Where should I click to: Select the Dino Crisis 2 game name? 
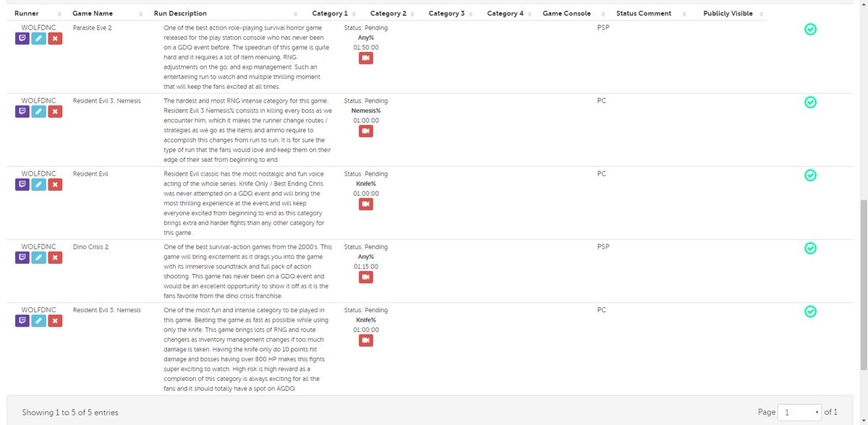tap(92, 246)
